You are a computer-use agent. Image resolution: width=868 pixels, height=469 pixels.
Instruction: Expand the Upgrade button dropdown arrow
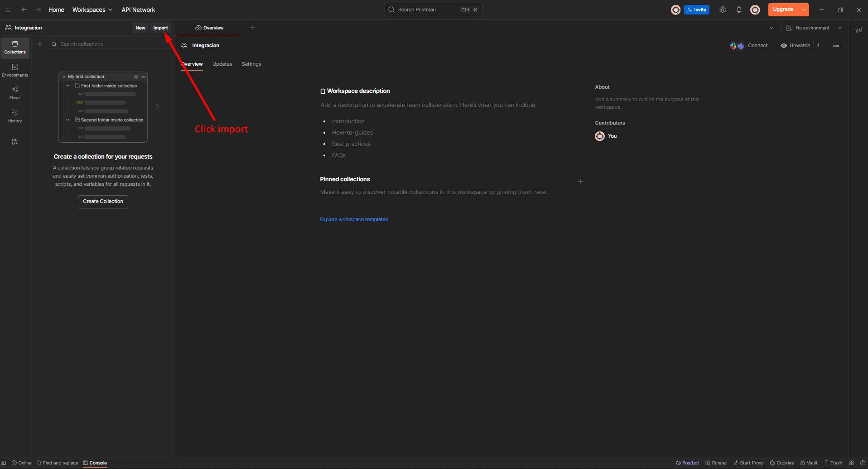pos(804,10)
